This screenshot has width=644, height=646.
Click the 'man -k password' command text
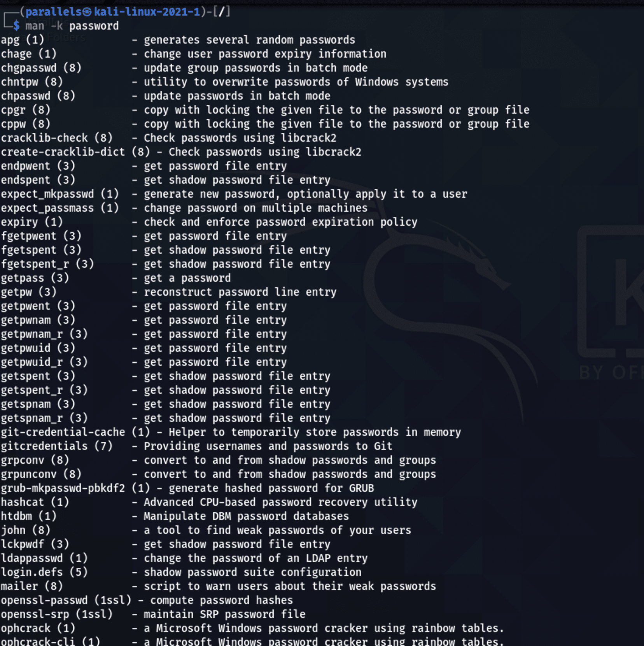72,26
